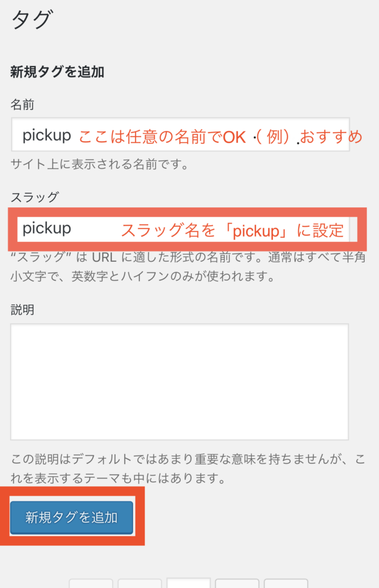379x588 pixels.
Task: Click the description hint text about themes
Action: coord(188,469)
